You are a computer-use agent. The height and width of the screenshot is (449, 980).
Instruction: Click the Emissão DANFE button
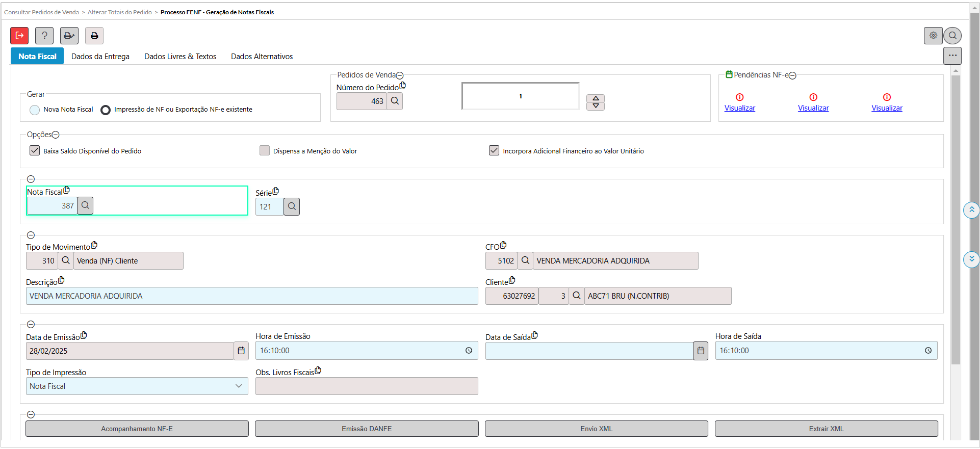367,429
